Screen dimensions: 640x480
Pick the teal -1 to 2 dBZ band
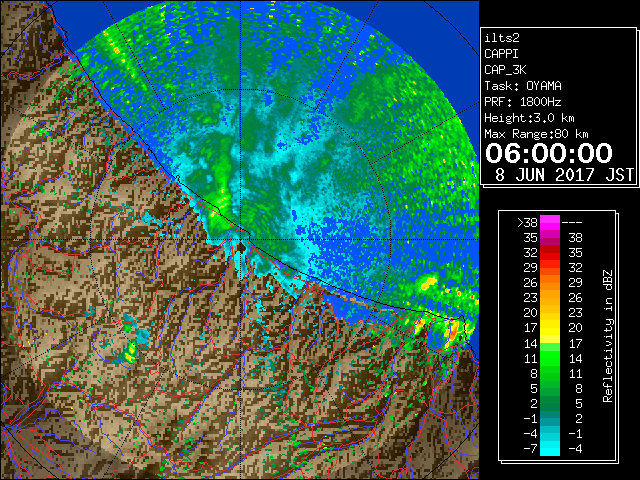[550, 418]
